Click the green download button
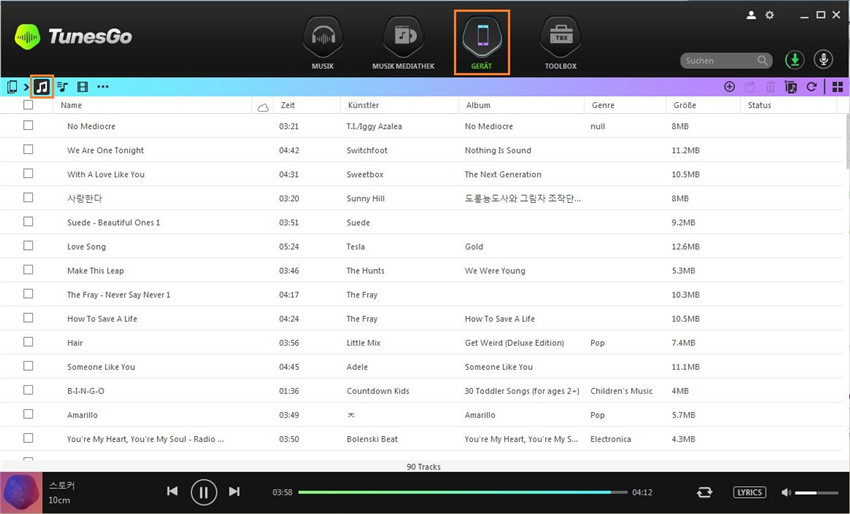The width and height of the screenshot is (850, 514). (x=794, y=60)
